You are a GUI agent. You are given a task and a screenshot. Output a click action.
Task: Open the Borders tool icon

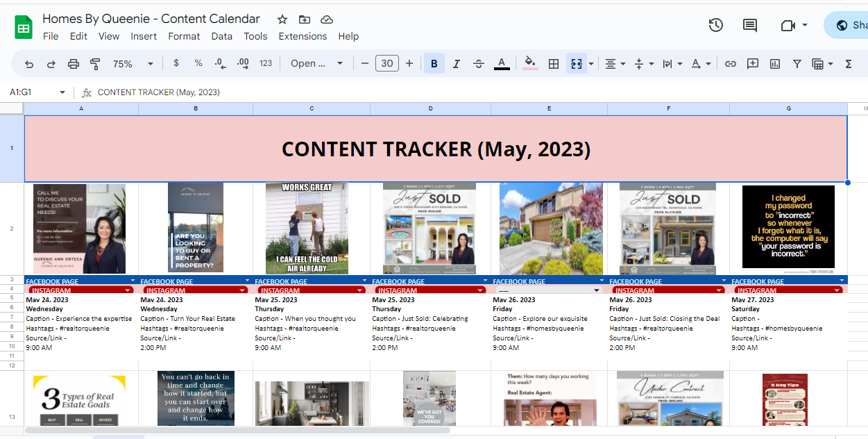pyautogui.click(x=554, y=64)
